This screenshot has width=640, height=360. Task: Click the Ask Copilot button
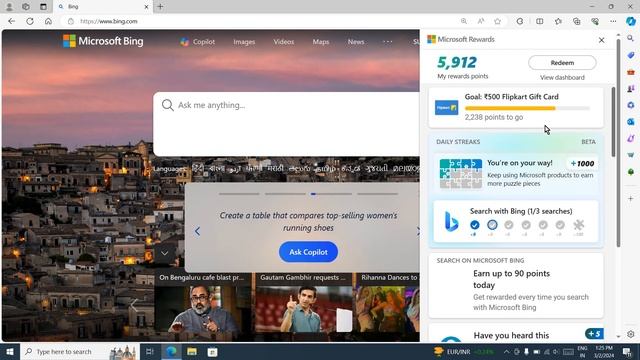click(x=308, y=252)
